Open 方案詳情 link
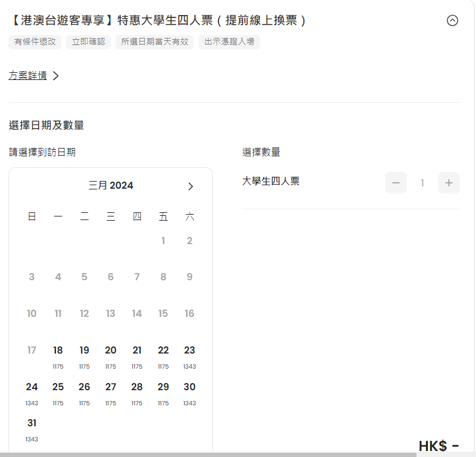Viewport: 476px width, 457px height. tap(28, 76)
